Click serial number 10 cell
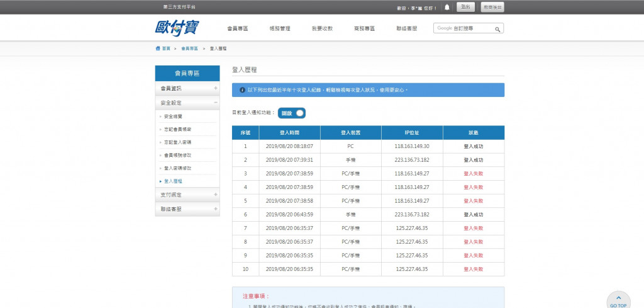The image size is (644, 308). [246, 269]
